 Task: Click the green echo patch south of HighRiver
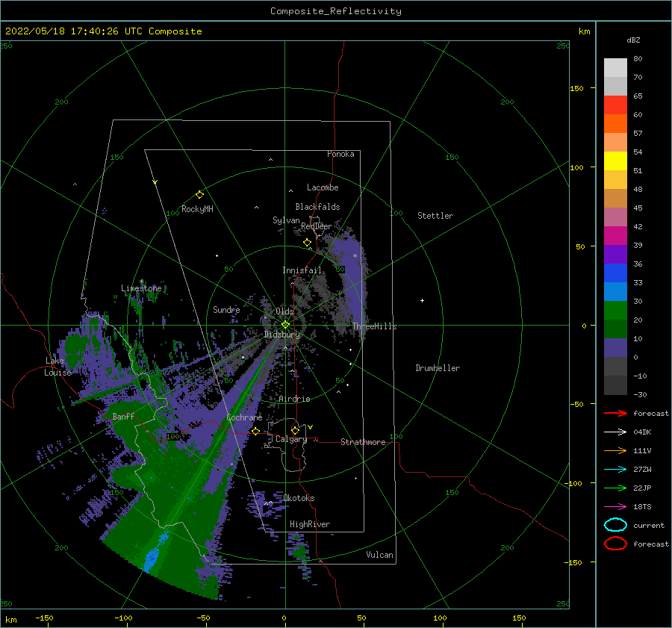click(x=299, y=550)
